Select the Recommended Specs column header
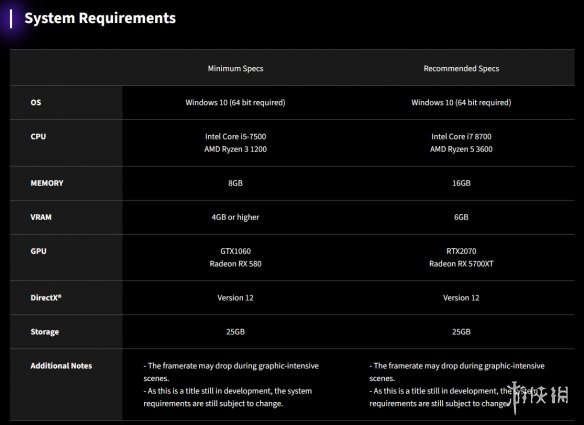584x425 pixels. (461, 69)
